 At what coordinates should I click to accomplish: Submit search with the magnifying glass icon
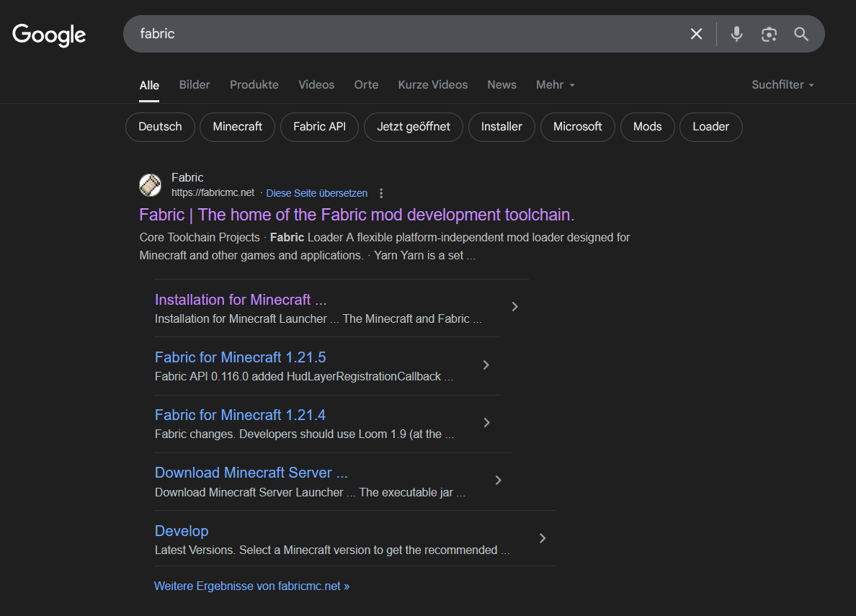click(801, 34)
